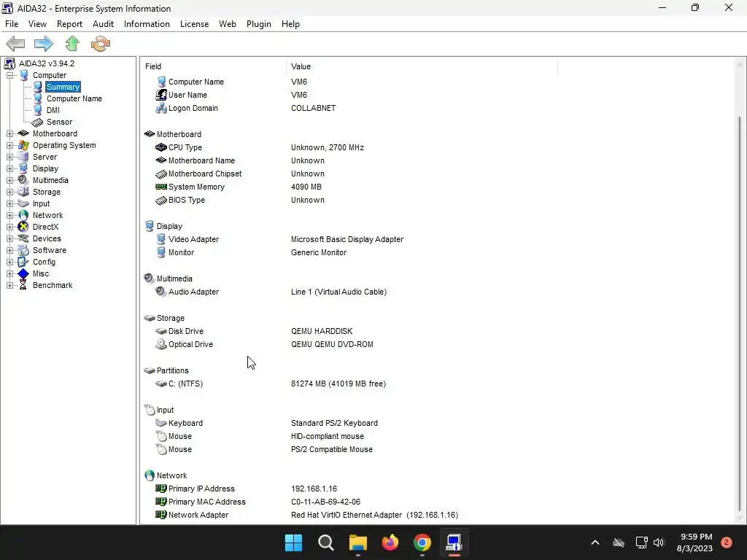The height and width of the screenshot is (560, 747).
Task: Expand the Multimedia tree node
Action: (x=9, y=181)
